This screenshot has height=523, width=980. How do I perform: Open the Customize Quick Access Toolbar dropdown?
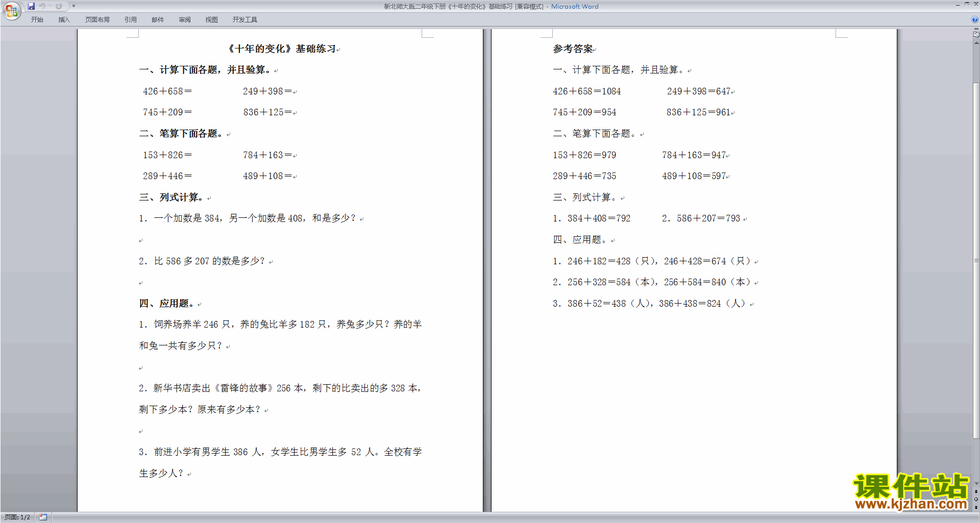click(x=73, y=6)
